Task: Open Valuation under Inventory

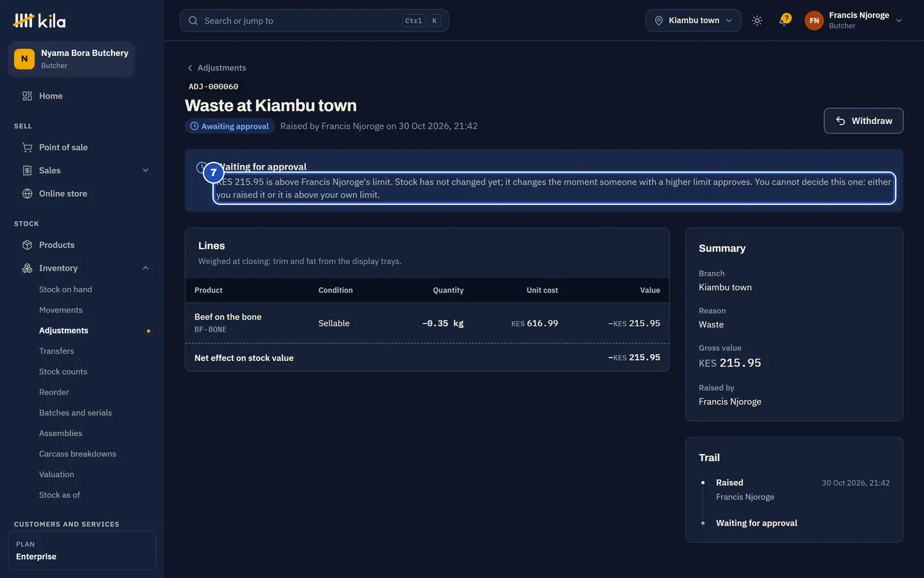Action: tap(56, 474)
